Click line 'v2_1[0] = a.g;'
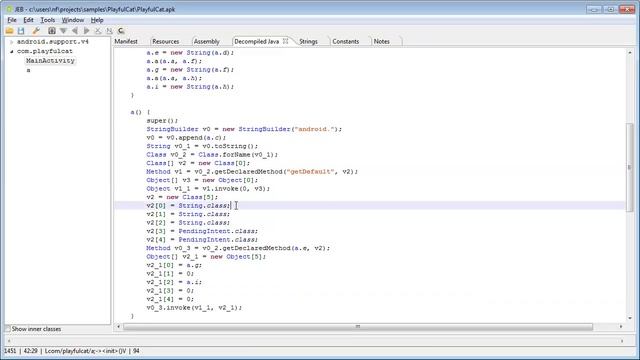The image size is (640, 360). tap(174, 265)
